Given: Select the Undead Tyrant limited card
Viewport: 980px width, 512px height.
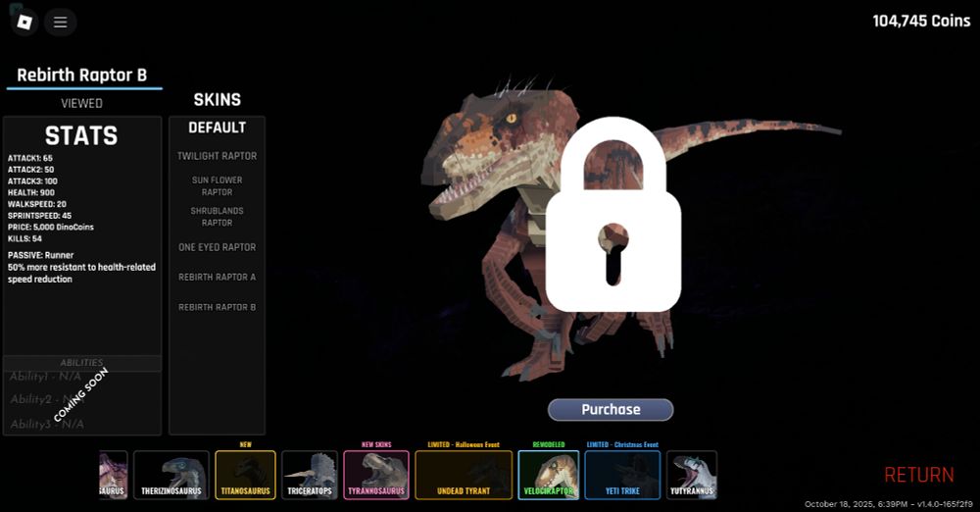Looking at the screenshot, I should (464, 475).
